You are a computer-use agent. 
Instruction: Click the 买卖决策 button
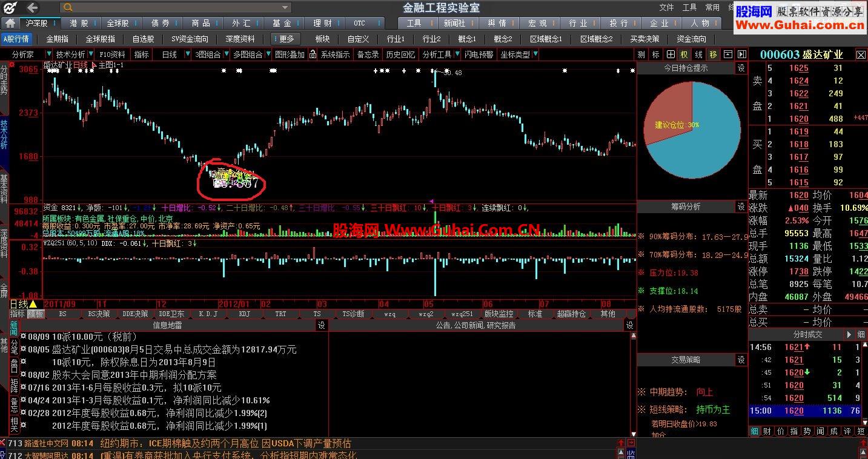pyautogui.click(x=644, y=39)
